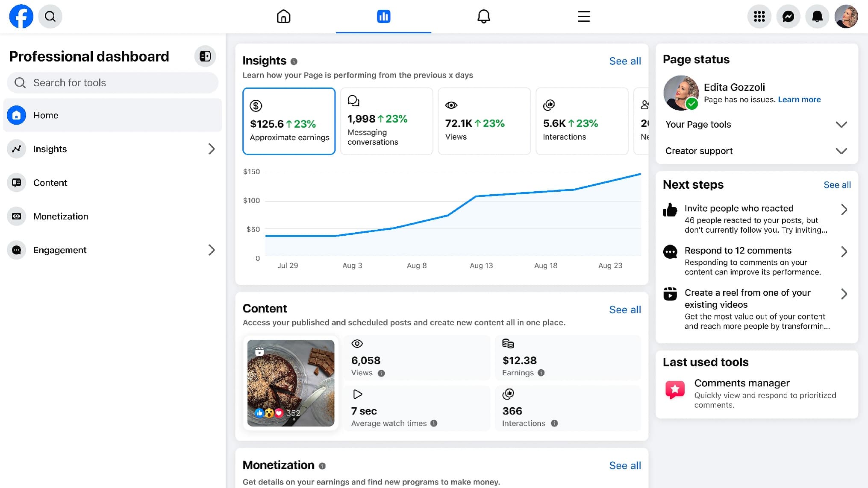Click the Insights info tooltip icon
This screenshot has width=868, height=488.
294,61
